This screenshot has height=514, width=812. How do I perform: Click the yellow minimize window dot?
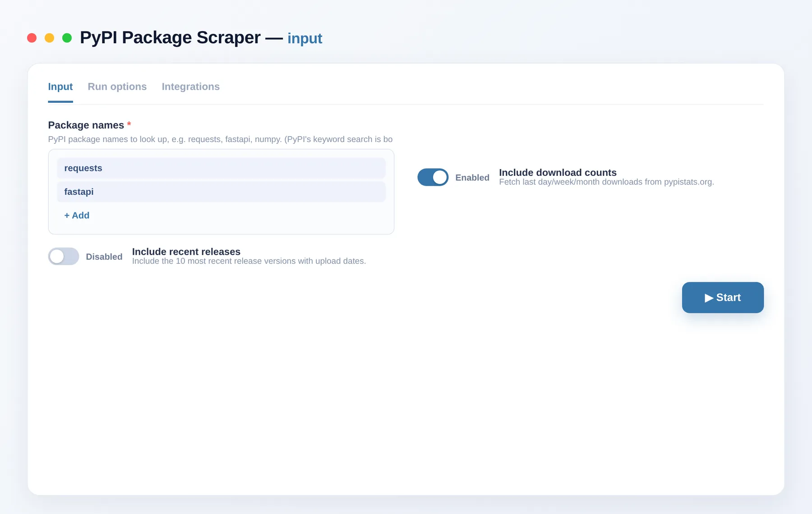click(x=50, y=38)
